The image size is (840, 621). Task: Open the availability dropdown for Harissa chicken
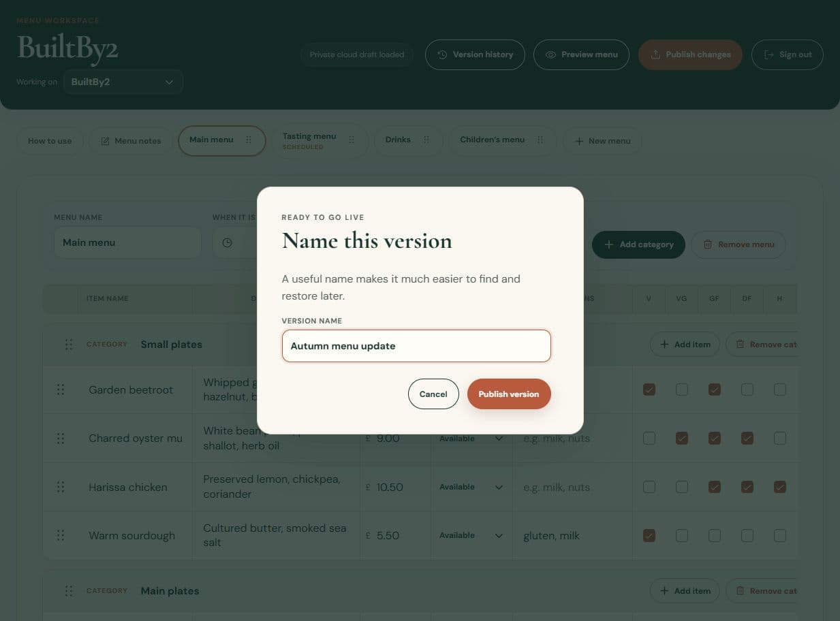(x=471, y=487)
